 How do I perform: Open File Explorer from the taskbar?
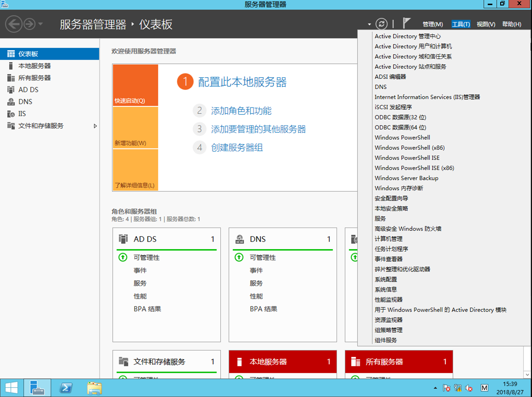[94, 388]
